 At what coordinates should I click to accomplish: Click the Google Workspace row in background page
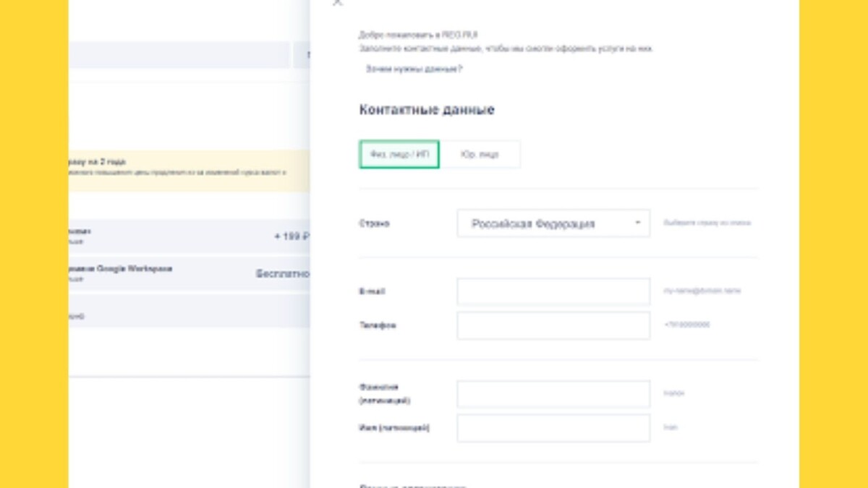[190, 273]
